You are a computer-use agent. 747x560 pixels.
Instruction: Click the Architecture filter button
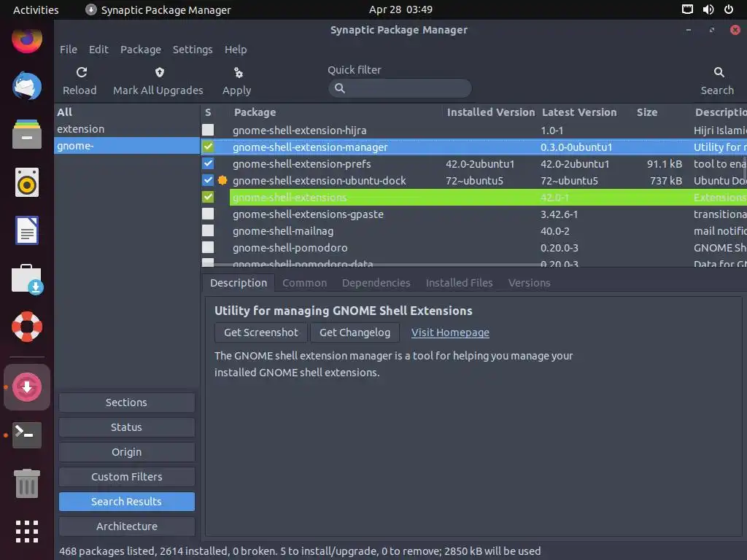(127, 526)
